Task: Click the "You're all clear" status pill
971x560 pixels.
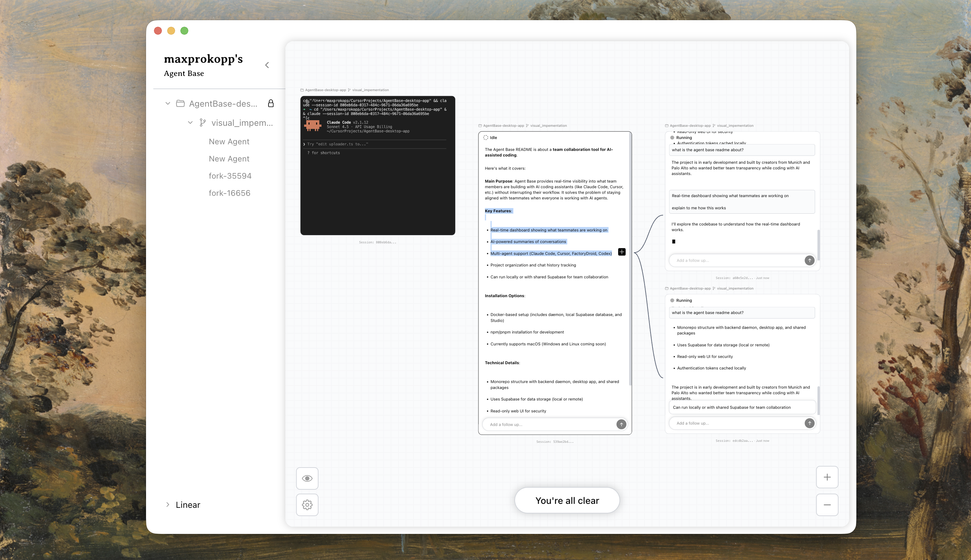Action: 567,500
